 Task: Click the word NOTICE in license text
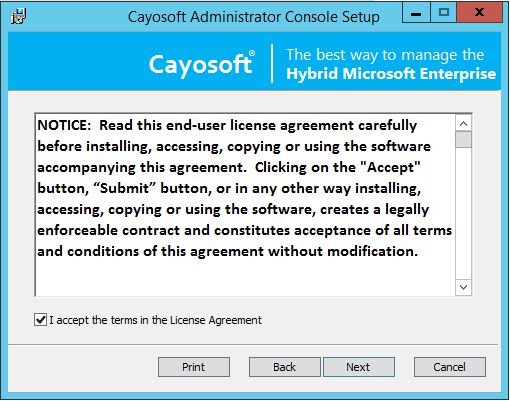tap(64, 125)
